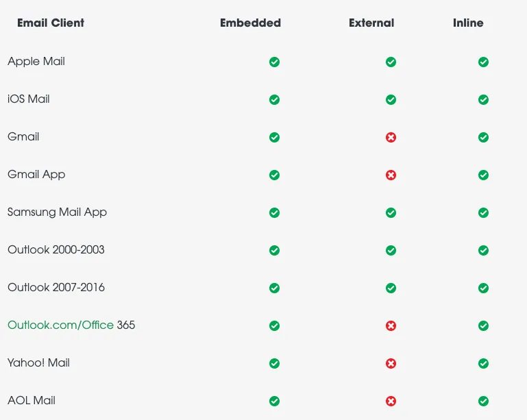The height and width of the screenshot is (420, 527).
Task: Click the Embedded column header
Action: coord(250,23)
